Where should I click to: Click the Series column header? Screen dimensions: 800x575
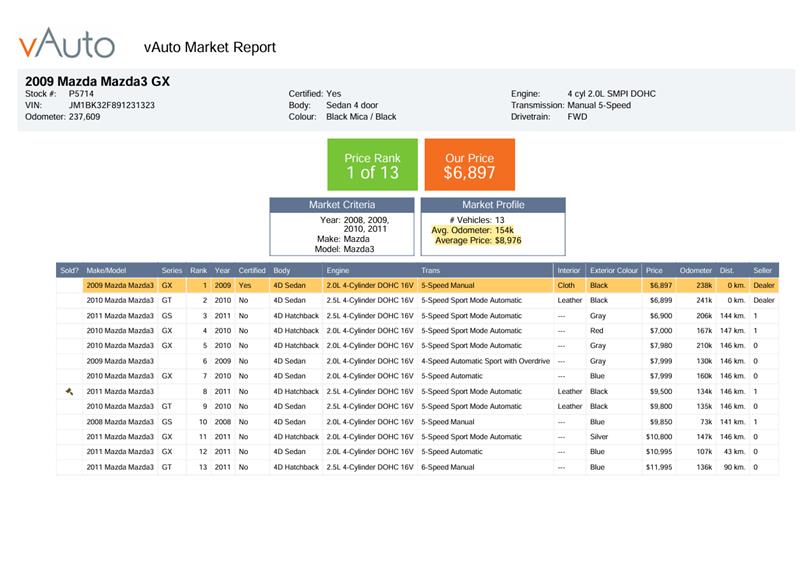tap(172, 270)
